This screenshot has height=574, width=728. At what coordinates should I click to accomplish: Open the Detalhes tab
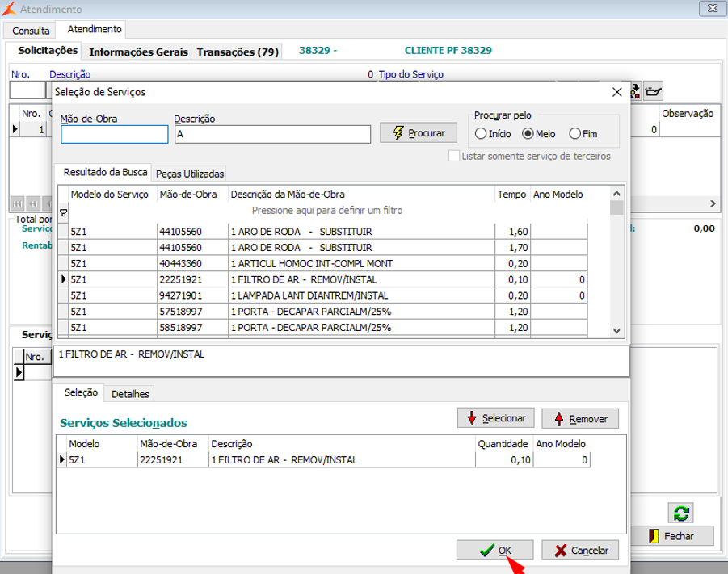(x=131, y=394)
